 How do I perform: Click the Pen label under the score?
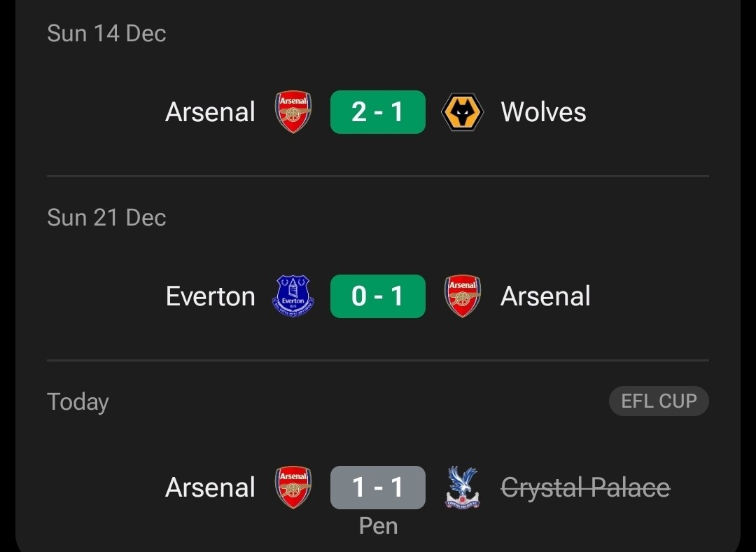pyautogui.click(x=378, y=525)
